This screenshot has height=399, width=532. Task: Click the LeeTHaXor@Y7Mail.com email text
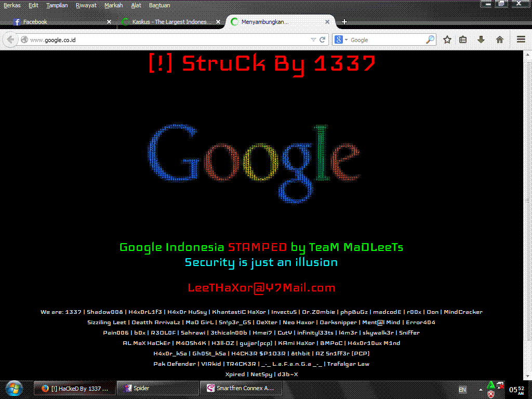[x=262, y=288]
